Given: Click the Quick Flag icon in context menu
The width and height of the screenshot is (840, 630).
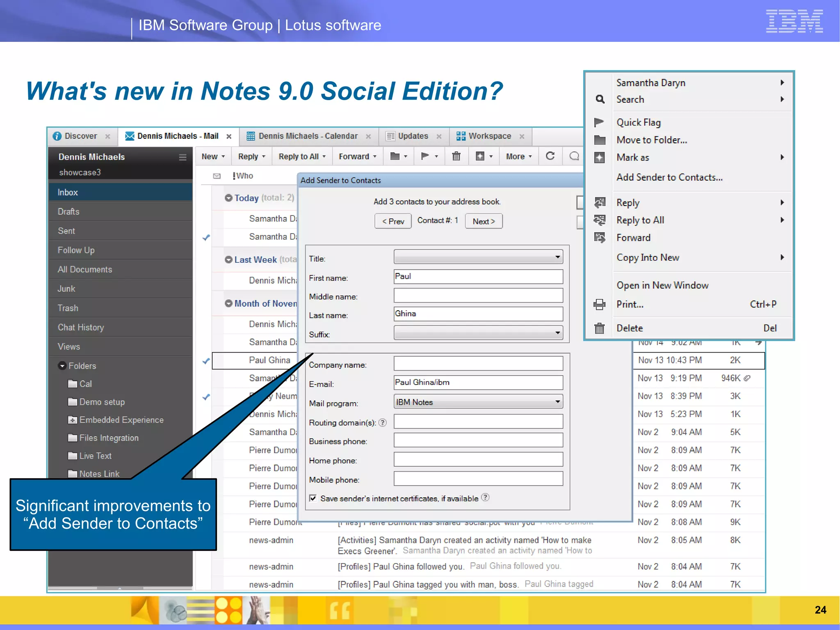Looking at the screenshot, I should pos(599,122).
